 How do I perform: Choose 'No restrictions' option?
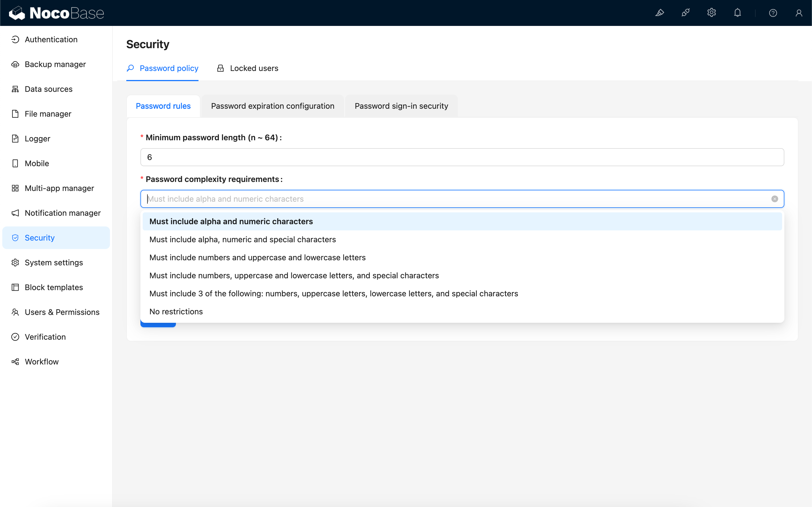[176, 312]
